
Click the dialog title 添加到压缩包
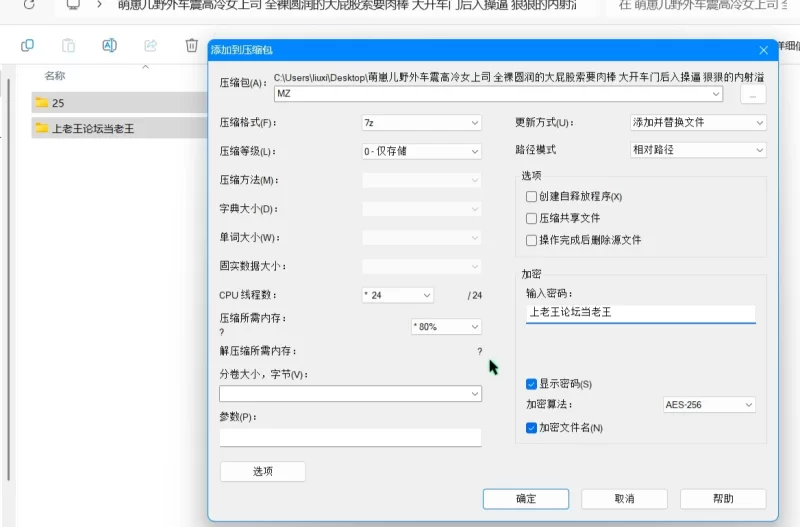[x=241, y=50]
